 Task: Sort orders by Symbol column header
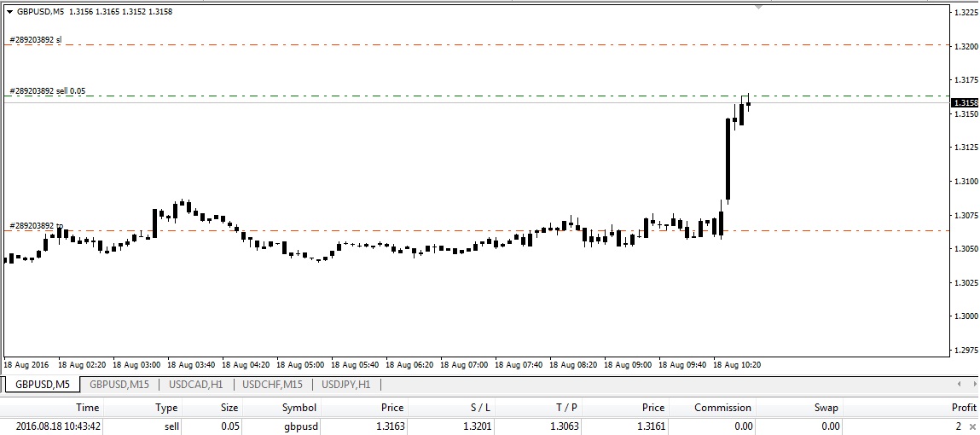tap(299, 408)
